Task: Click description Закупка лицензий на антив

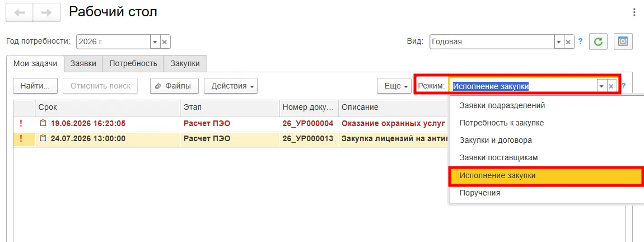Action: [394, 139]
